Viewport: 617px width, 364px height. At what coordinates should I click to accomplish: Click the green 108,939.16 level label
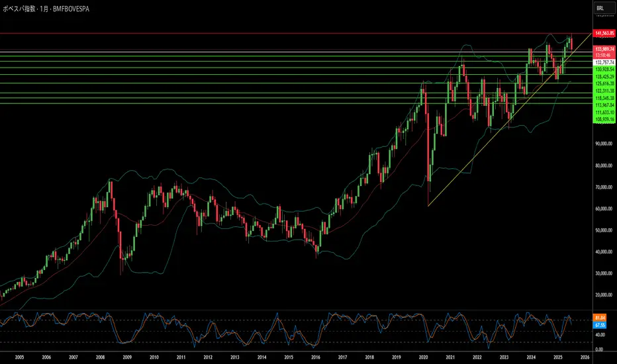(x=604, y=119)
